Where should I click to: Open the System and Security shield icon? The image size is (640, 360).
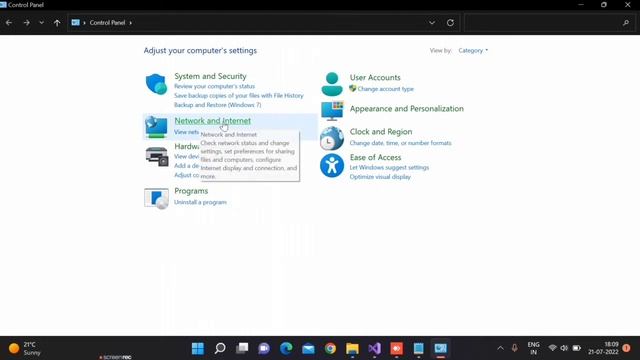tap(156, 84)
